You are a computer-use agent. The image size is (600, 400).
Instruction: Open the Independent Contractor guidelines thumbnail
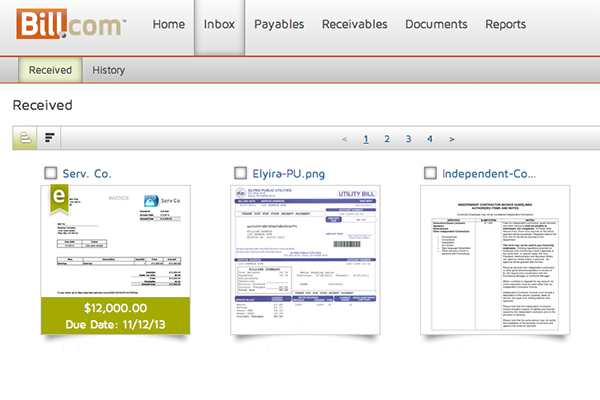pos(495,260)
